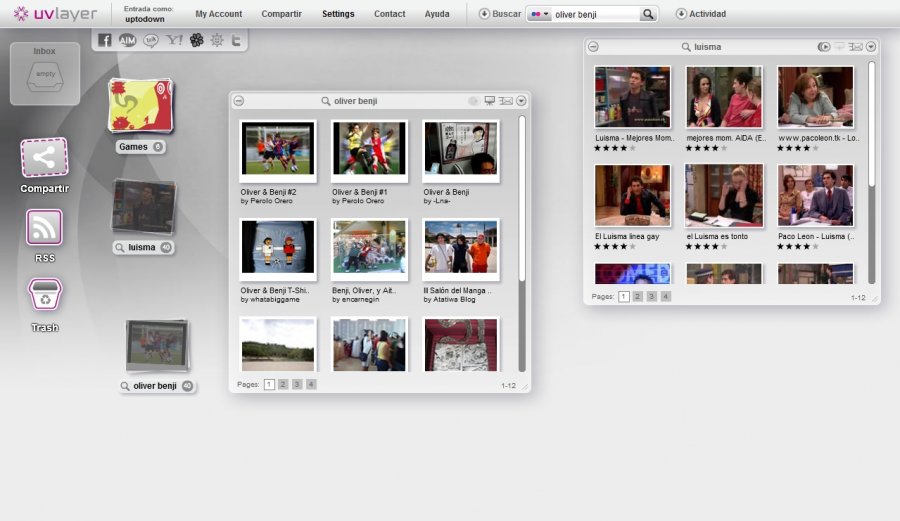Go to page 2 in oliver benji panel
Image resolution: width=900 pixels, height=521 pixels.
283,384
